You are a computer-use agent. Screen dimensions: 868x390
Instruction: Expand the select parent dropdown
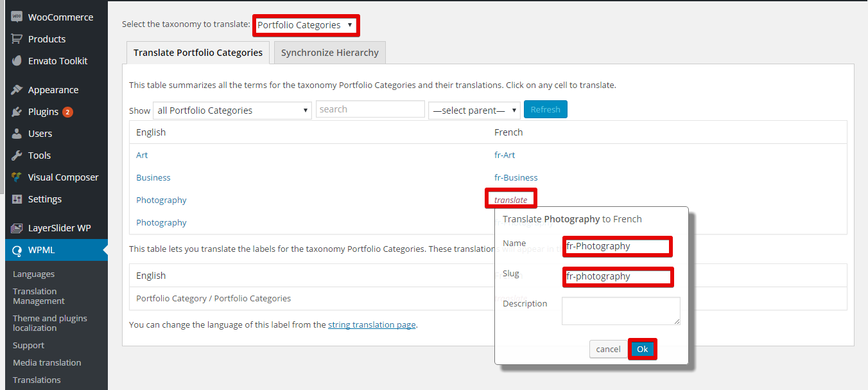pos(474,111)
